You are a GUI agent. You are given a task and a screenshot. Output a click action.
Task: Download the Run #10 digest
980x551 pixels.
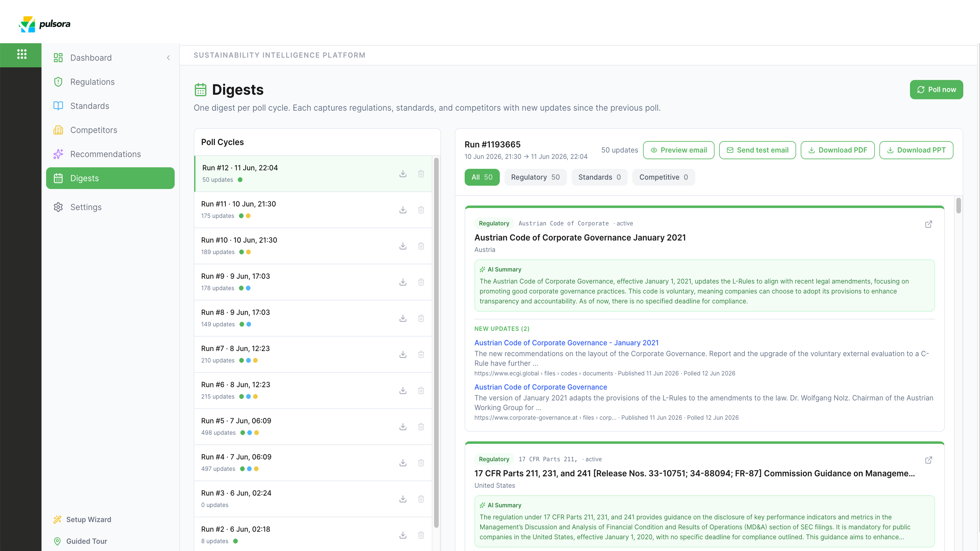(x=403, y=246)
